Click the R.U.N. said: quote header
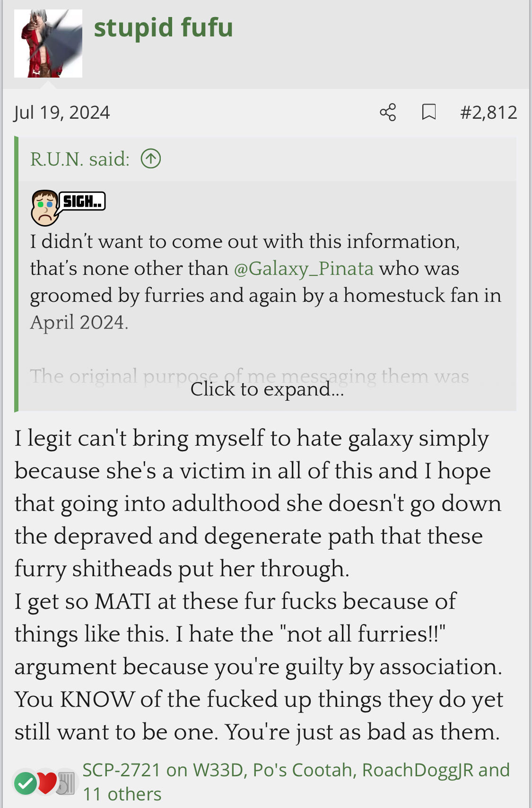The width and height of the screenshot is (532, 808). point(80,159)
